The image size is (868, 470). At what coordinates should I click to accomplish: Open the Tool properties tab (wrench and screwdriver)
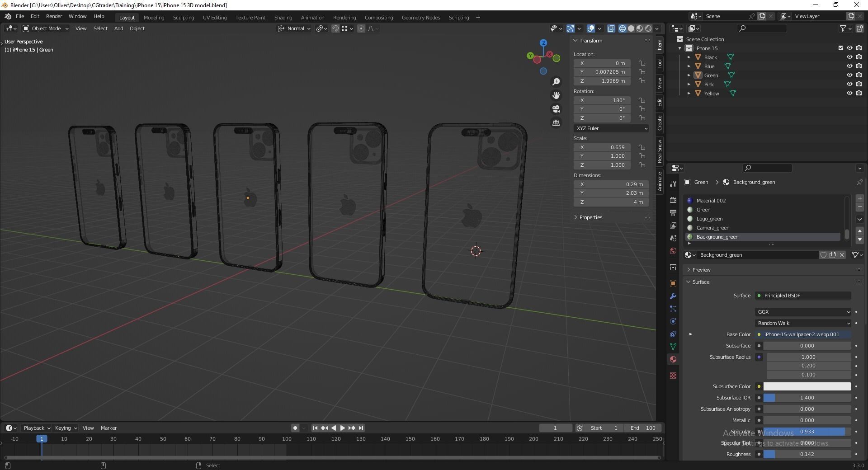click(x=673, y=183)
